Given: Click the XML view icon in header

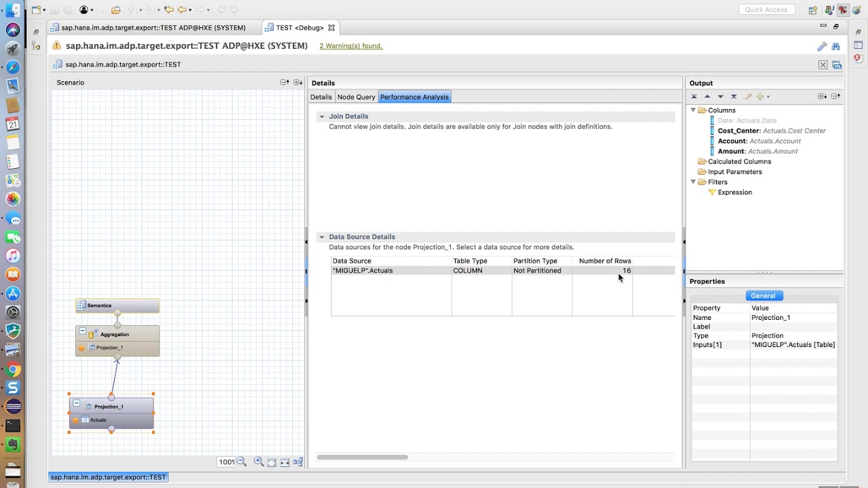Looking at the screenshot, I should [x=837, y=65].
